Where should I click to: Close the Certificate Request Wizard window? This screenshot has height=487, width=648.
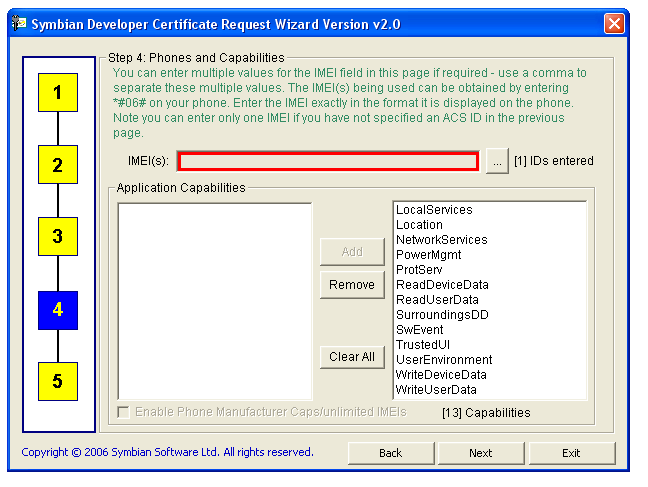pos(614,24)
